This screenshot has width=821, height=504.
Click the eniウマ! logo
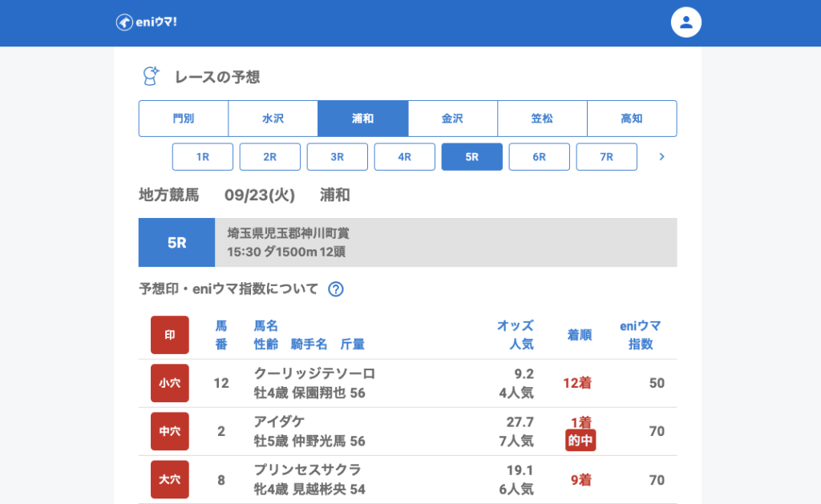click(146, 22)
